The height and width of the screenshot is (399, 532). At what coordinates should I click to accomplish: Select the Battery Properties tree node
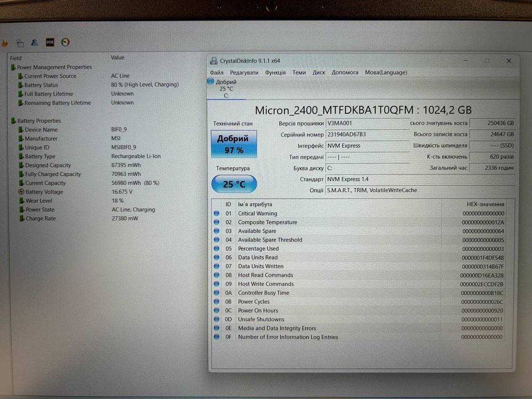click(x=39, y=121)
